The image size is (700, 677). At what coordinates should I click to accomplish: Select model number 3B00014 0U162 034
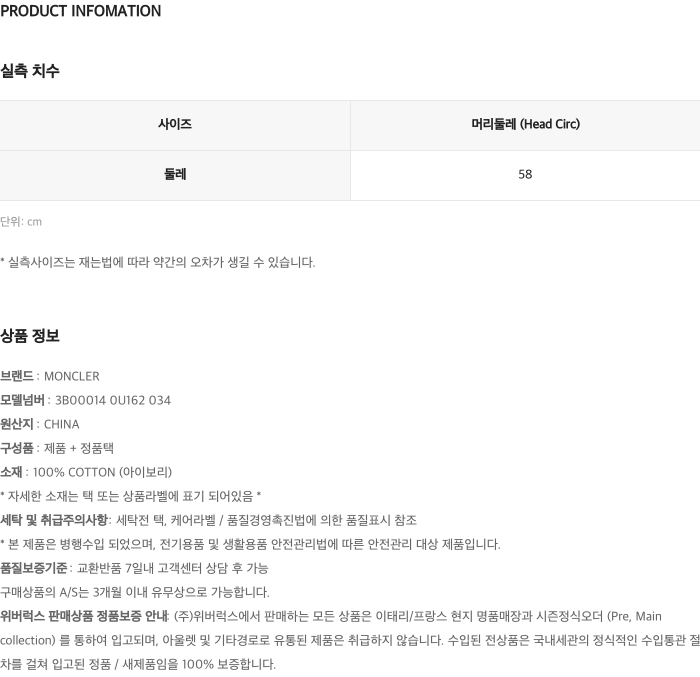click(x=112, y=400)
